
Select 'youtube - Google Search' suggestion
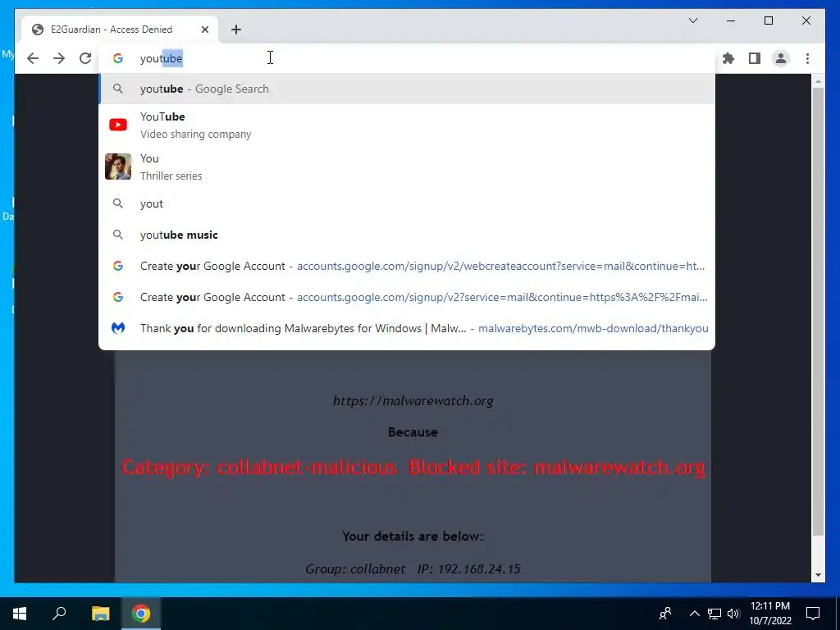[x=407, y=89]
